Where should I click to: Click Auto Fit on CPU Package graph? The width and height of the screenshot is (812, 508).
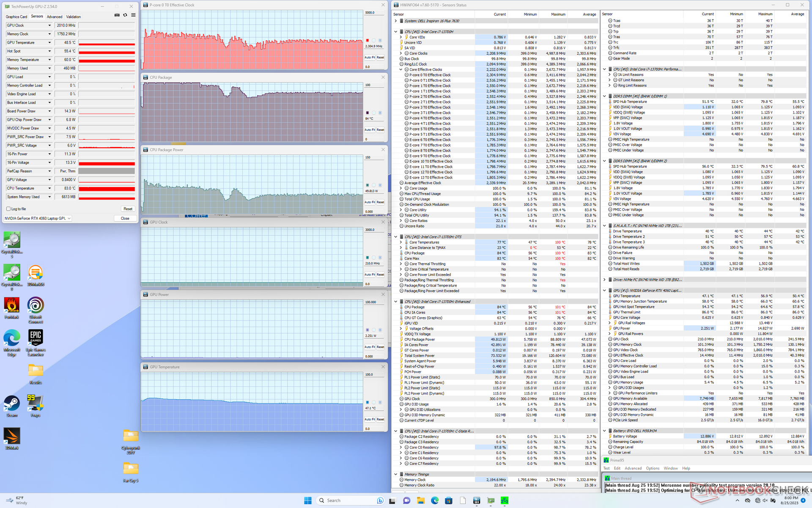click(x=370, y=130)
